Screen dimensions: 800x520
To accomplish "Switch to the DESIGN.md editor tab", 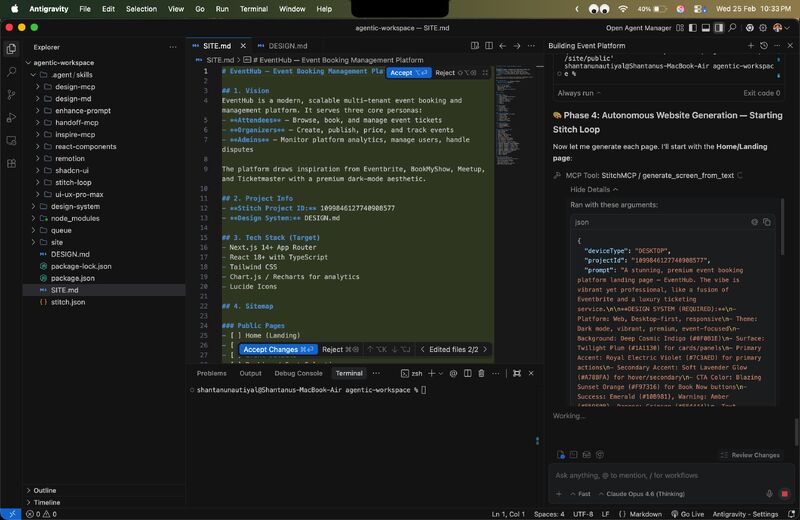I will 287,46.
